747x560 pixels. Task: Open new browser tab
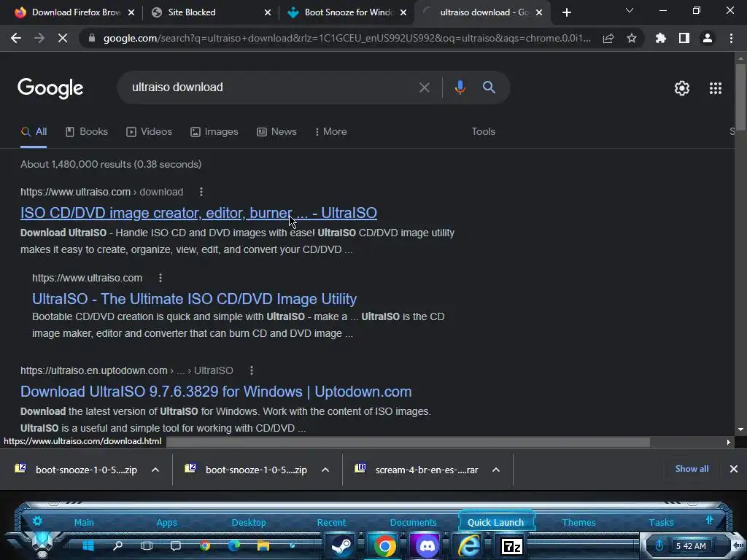pos(566,12)
